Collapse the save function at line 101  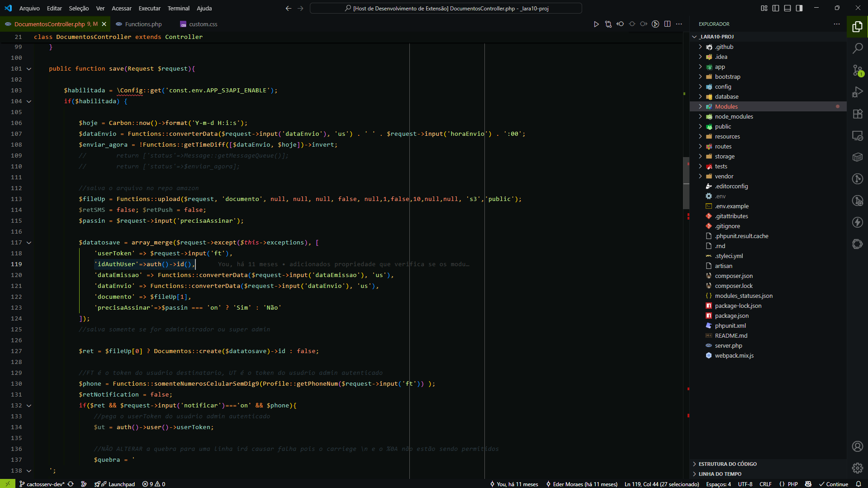[x=29, y=69]
